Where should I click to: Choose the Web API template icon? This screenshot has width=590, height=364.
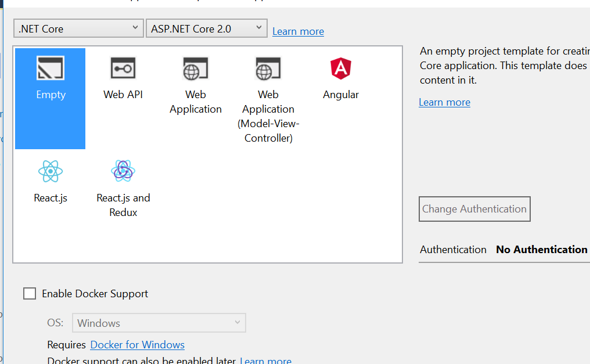pos(123,68)
